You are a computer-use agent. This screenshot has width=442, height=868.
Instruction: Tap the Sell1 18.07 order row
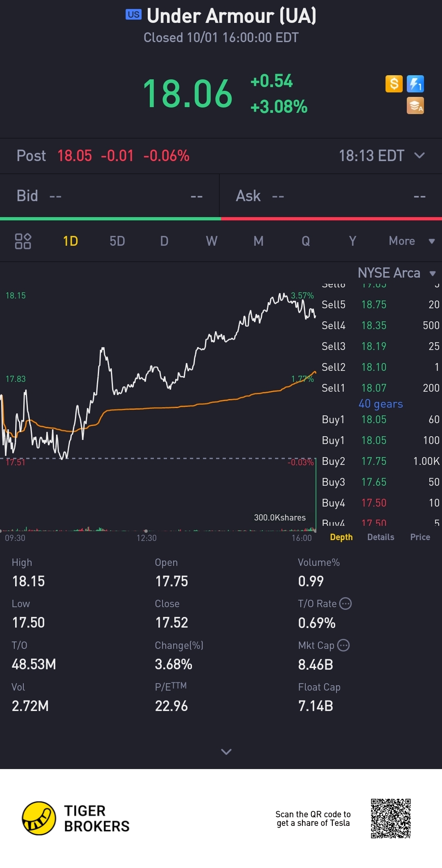tap(380, 388)
